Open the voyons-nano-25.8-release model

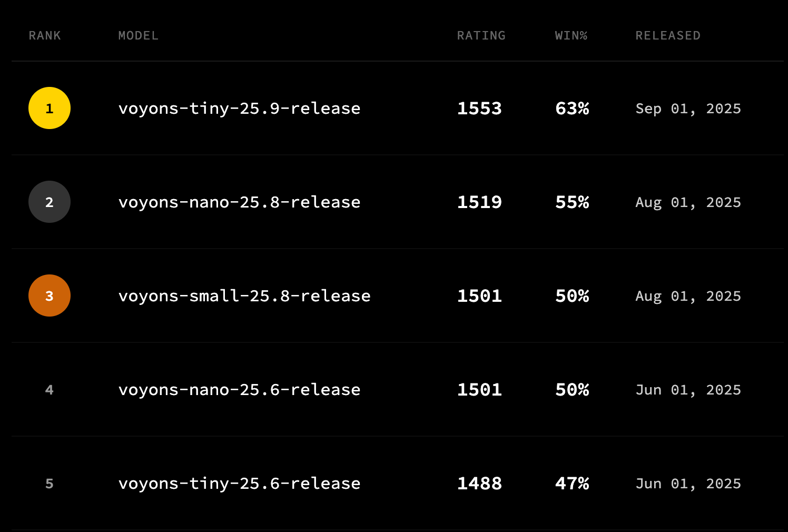click(239, 202)
